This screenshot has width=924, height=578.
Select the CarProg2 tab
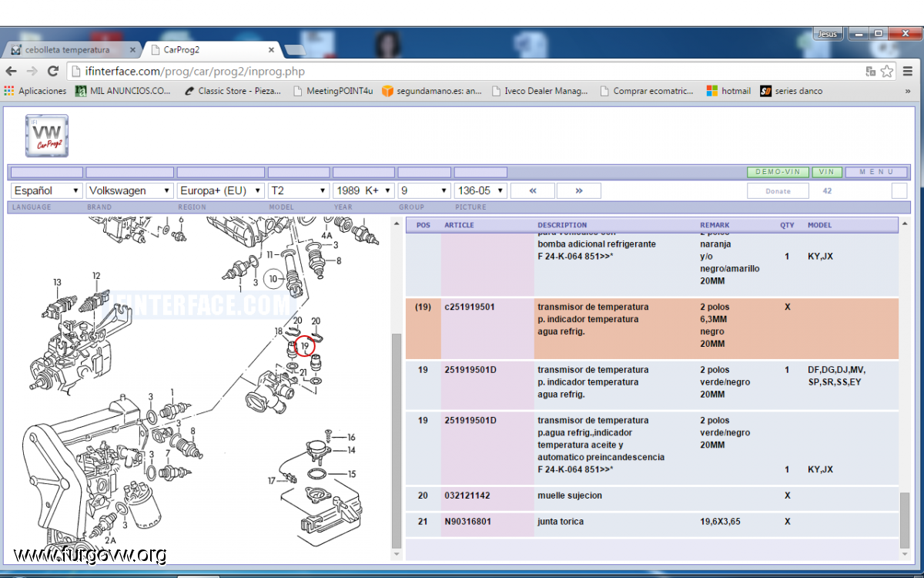pos(209,49)
